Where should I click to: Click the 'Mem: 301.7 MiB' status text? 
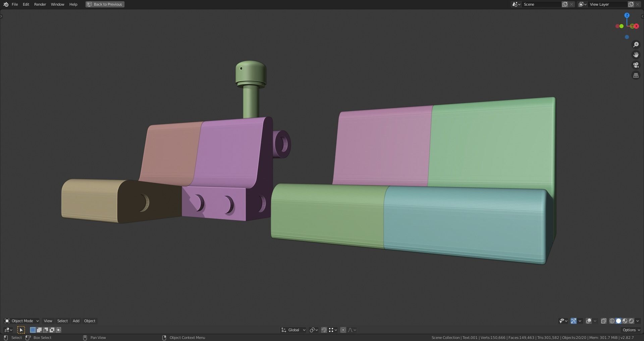(603, 338)
